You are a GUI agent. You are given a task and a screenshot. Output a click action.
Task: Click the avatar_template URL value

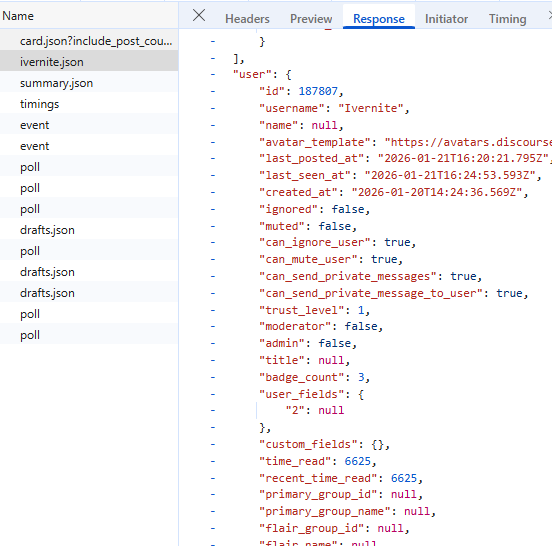468,142
